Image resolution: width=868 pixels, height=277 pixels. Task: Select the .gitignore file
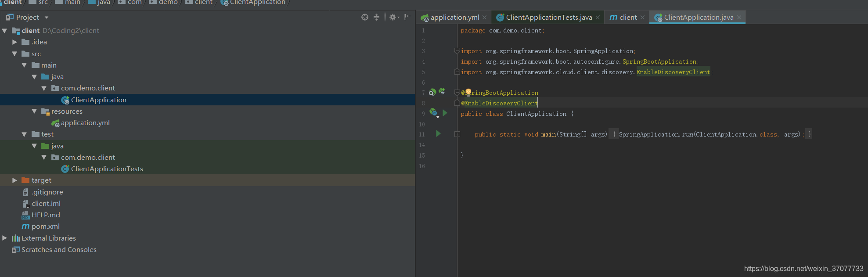(47, 192)
